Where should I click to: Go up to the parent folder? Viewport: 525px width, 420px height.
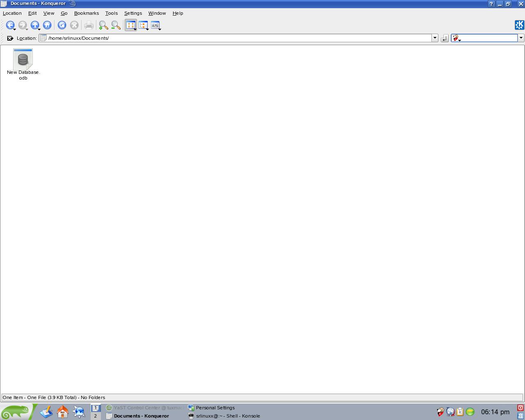point(35,25)
